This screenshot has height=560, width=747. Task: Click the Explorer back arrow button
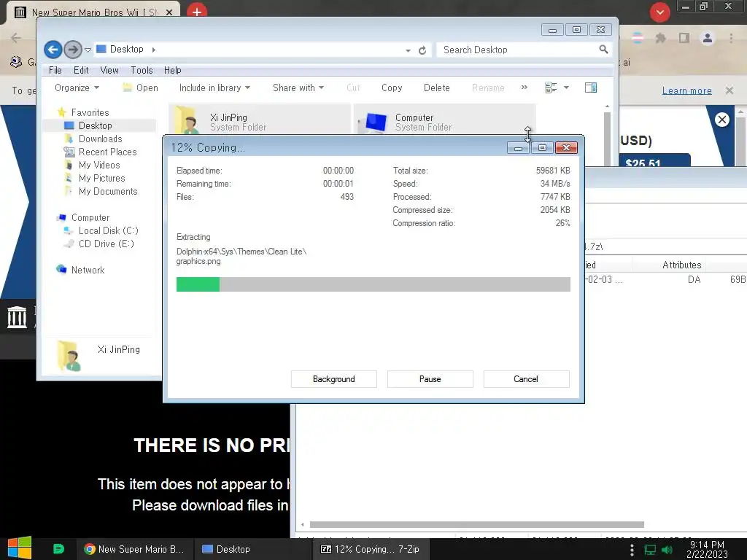click(x=53, y=50)
